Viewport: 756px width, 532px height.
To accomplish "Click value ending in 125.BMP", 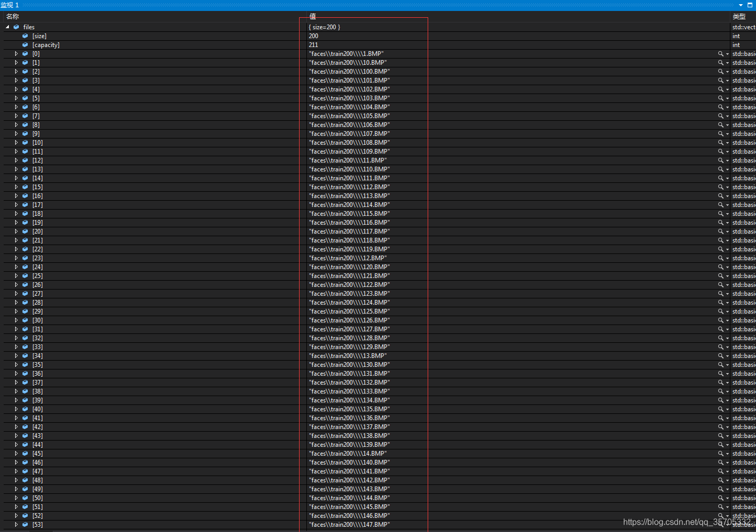I will [349, 311].
